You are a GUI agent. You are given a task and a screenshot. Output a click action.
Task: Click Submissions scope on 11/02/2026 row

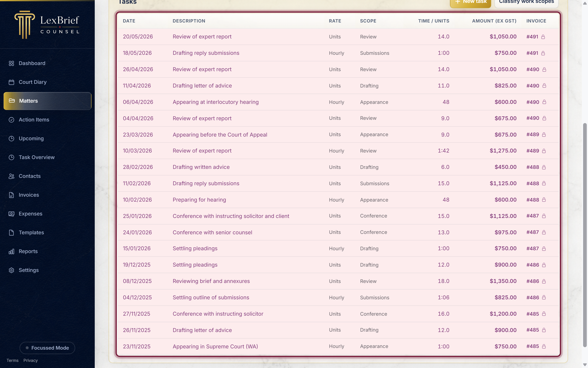point(374,184)
